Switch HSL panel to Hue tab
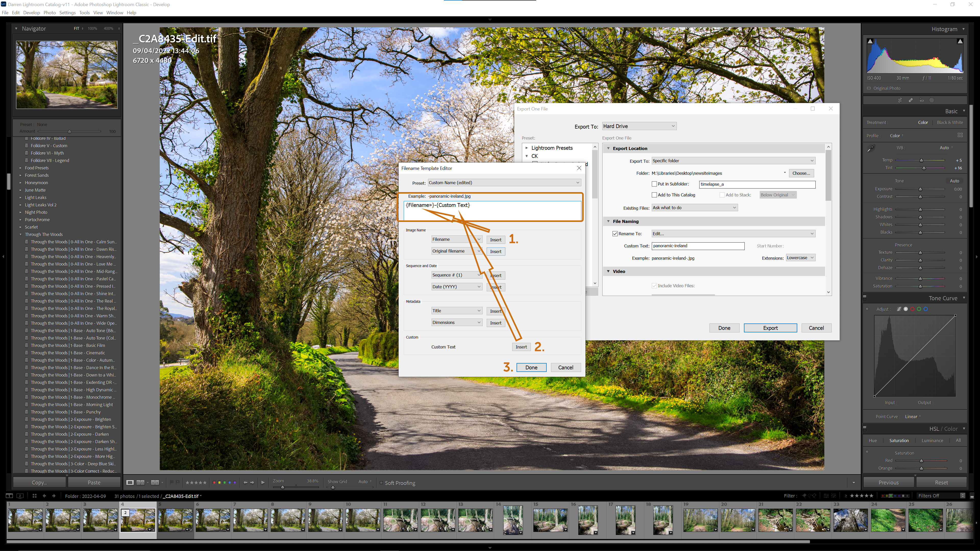This screenshot has height=551, width=980. [x=873, y=441]
